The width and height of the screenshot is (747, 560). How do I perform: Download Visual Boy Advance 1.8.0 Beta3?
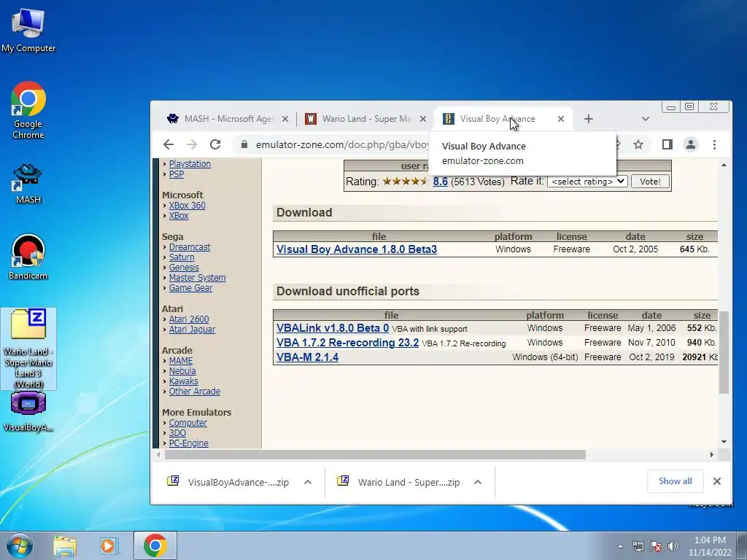pyautogui.click(x=356, y=249)
